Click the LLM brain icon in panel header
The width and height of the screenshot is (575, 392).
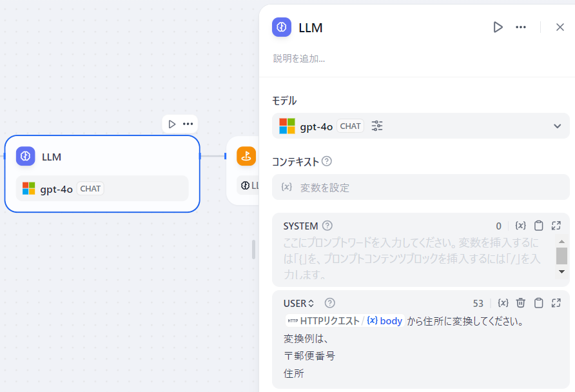pos(282,27)
